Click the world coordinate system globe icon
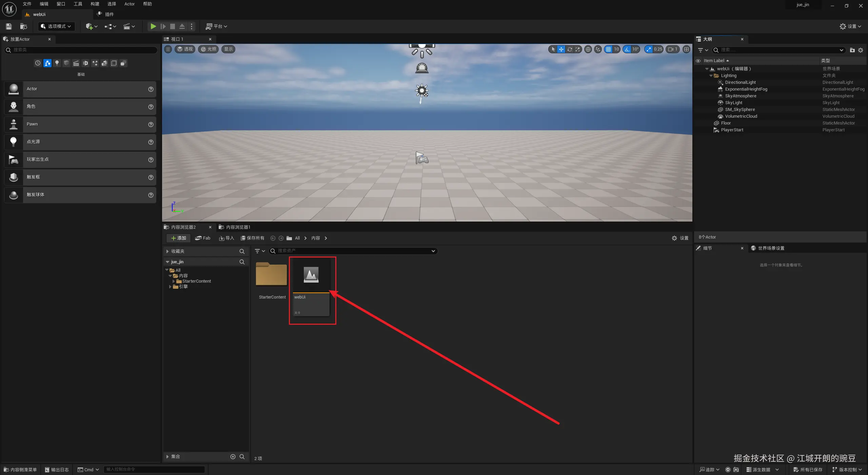868x475 pixels. click(588, 49)
